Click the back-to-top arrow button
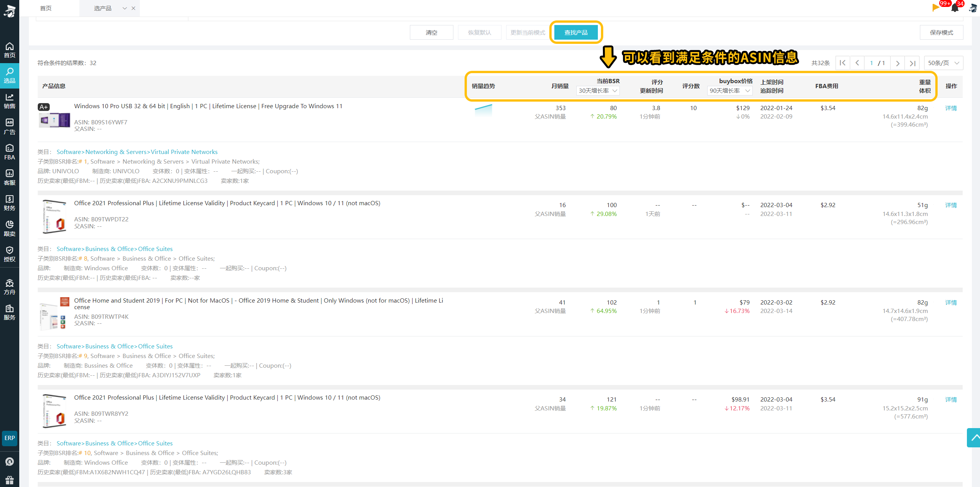 coord(974,437)
